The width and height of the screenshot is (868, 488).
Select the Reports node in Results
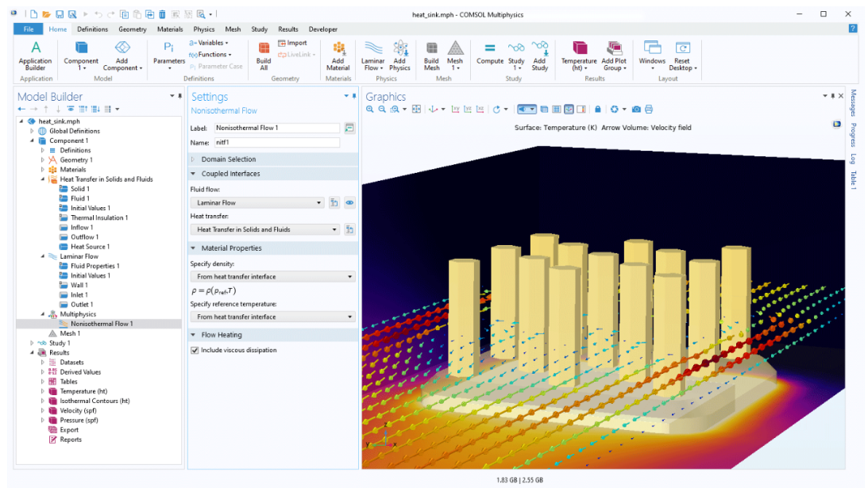(x=71, y=440)
